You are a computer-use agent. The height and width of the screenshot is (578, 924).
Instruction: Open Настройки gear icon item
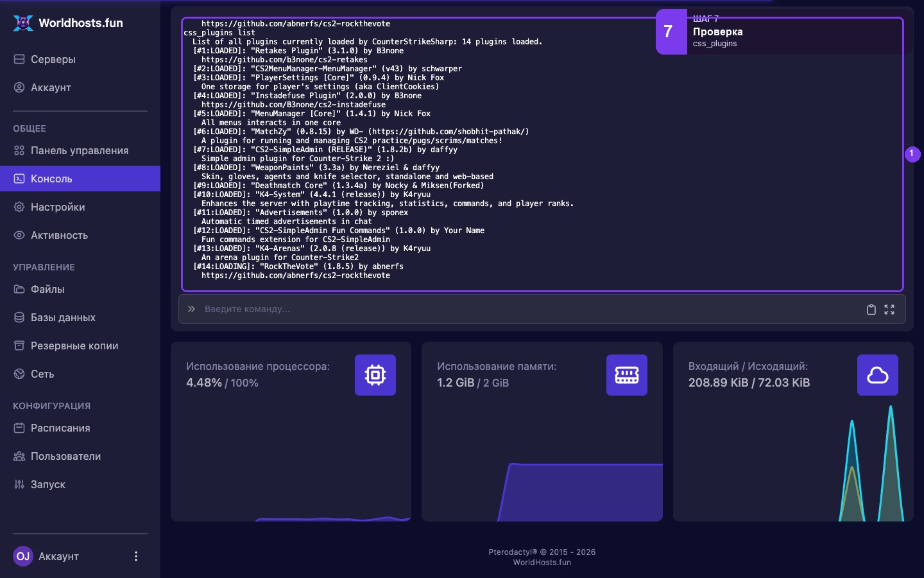[80, 207]
